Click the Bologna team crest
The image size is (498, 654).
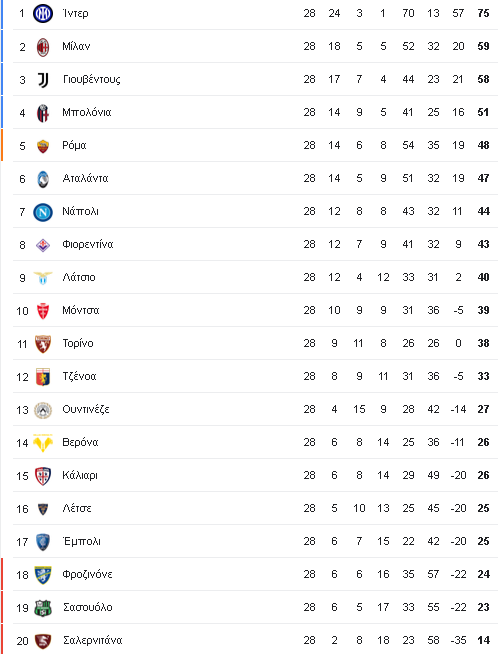pyautogui.click(x=43, y=113)
